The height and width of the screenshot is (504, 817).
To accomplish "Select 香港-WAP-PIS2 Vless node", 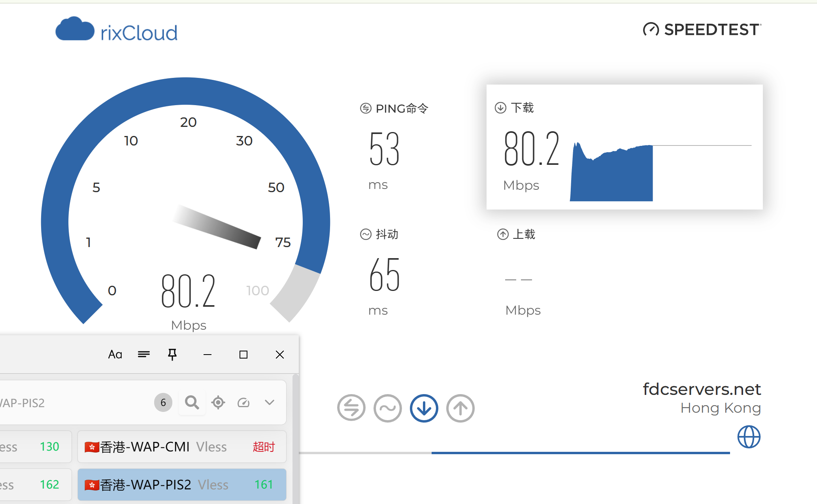I will pyautogui.click(x=182, y=485).
